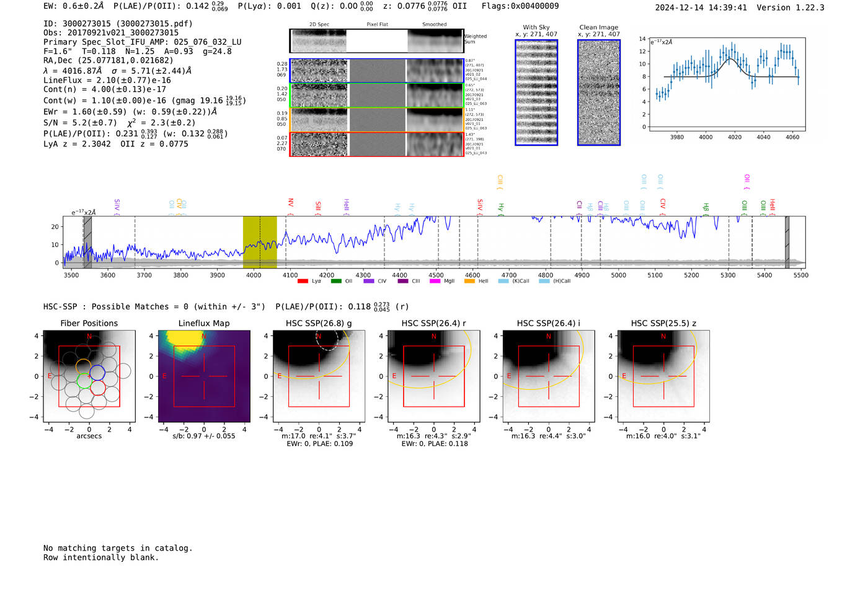The image size is (868, 591).
Task: Click the timestamp 2024-12-14 14:39:41
Action: (x=701, y=7)
